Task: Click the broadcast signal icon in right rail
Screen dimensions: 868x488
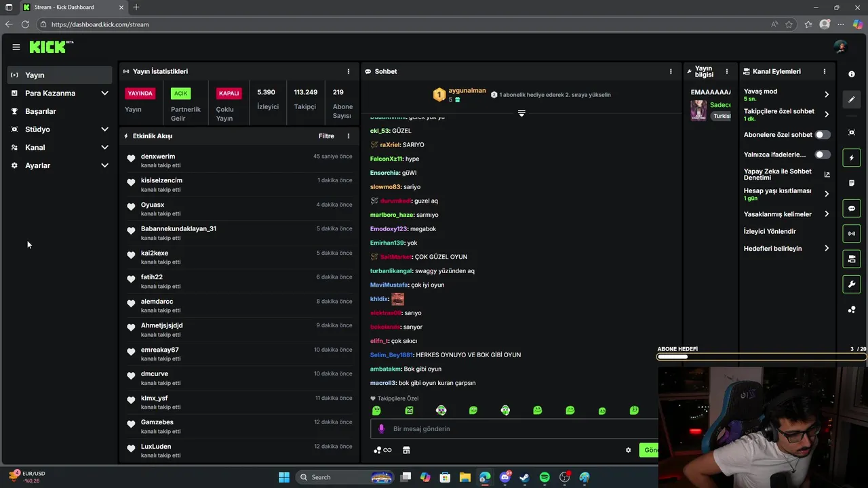Action: click(852, 234)
